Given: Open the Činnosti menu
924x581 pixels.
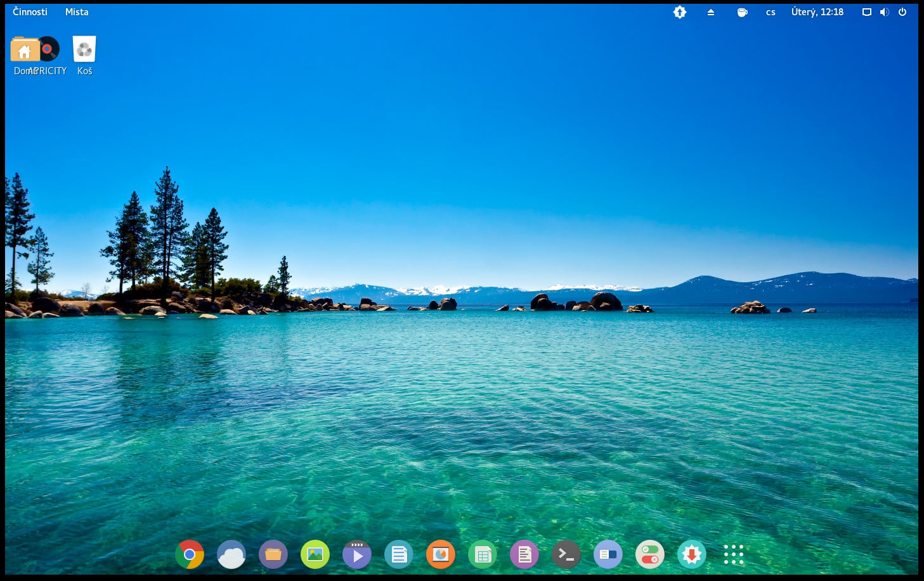Looking at the screenshot, I should point(29,11).
